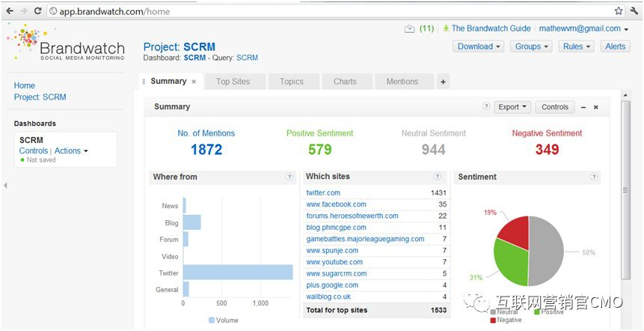Switch to the Mentions tab
The width and height of the screenshot is (644, 331).
click(x=402, y=82)
